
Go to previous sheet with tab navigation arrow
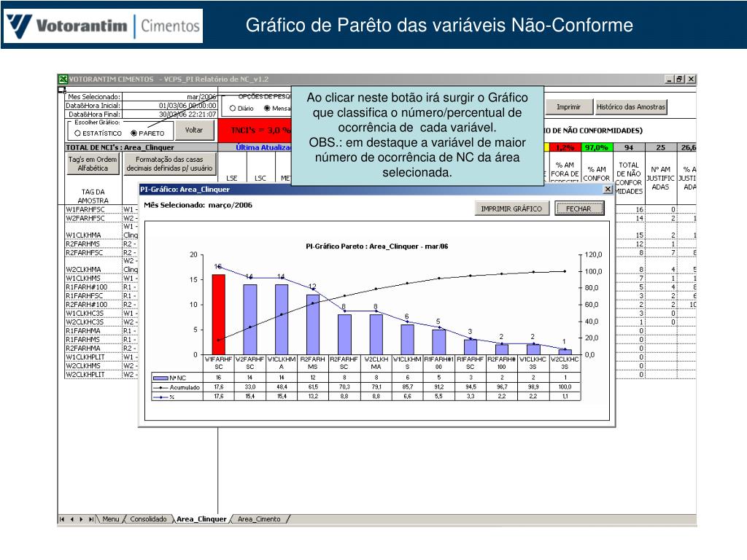click(72, 519)
